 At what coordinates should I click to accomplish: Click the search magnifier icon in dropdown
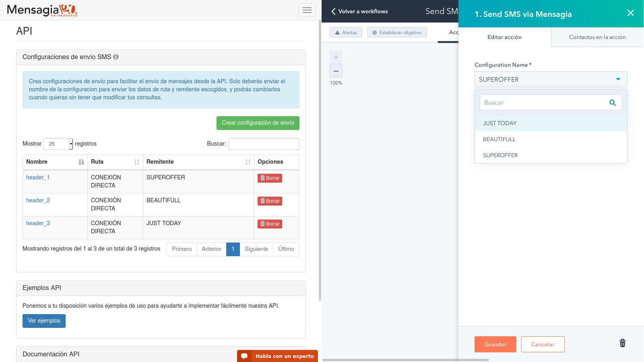point(612,103)
